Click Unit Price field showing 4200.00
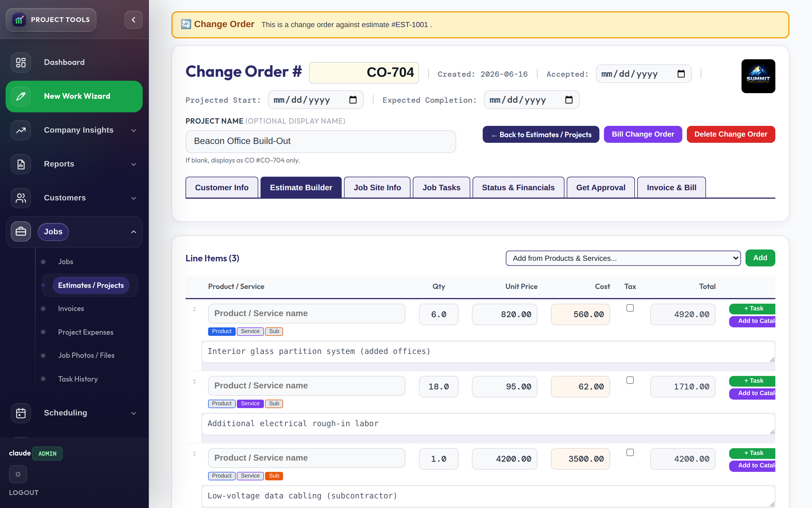This screenshot has height=508, width=812. [504, 459]
